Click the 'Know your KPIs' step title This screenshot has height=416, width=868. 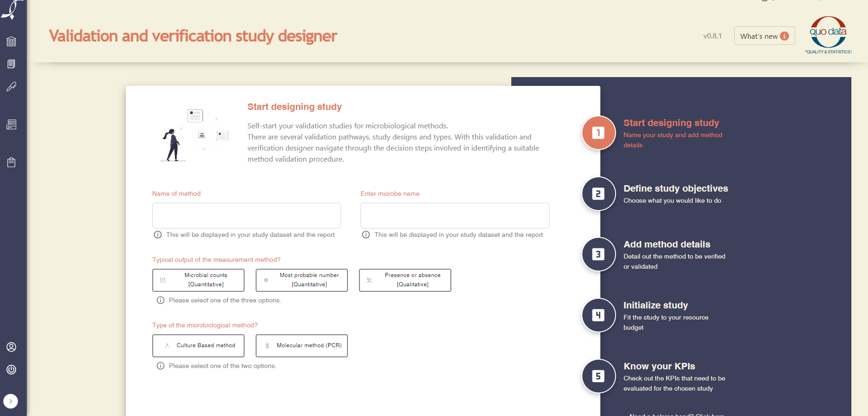point(659,366)
